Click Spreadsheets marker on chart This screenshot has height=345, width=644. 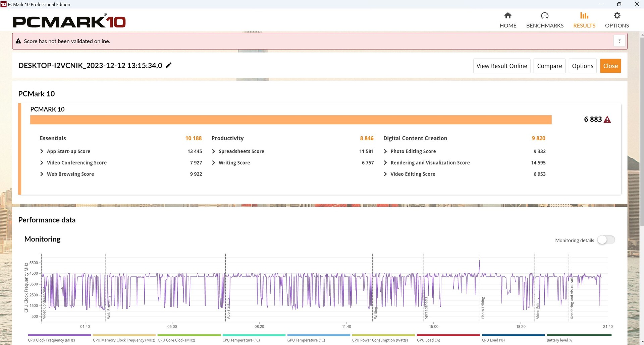point(426,307)
